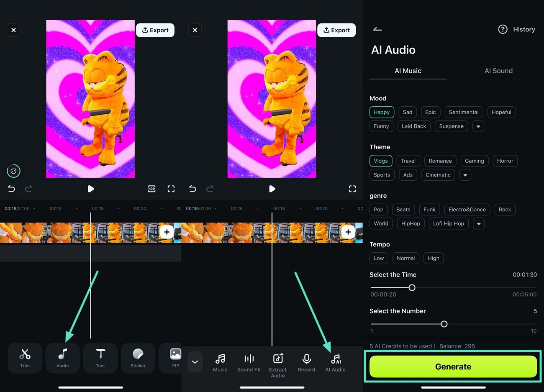Tap the Record microphone icon
The width and height of the screenshot is (544, 392).
307,359
